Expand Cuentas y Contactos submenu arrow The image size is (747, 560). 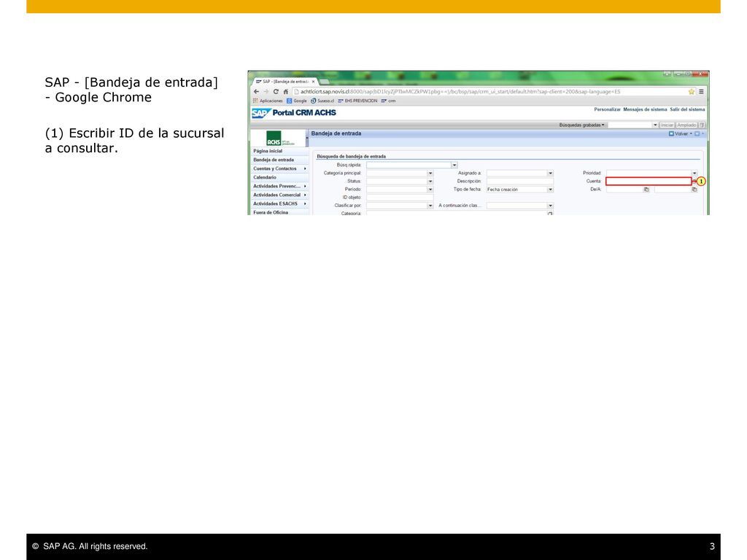click(305, 168)
